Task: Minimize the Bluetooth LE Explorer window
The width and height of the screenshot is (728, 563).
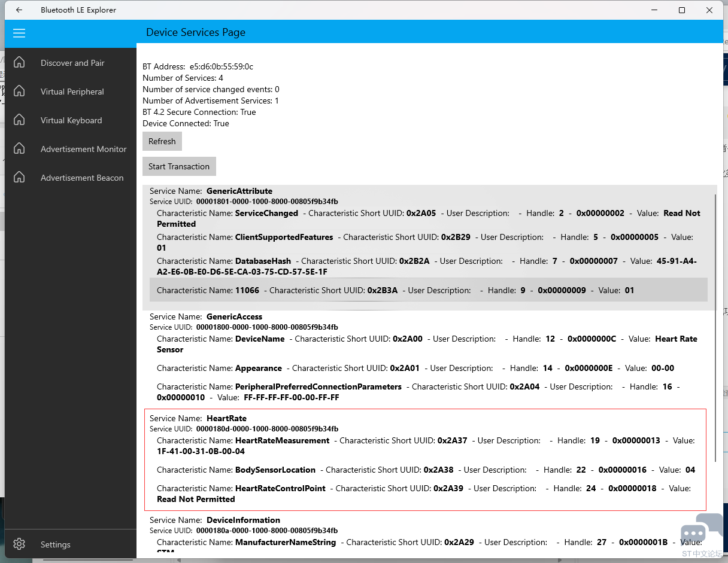Action: tap(654, 10)
